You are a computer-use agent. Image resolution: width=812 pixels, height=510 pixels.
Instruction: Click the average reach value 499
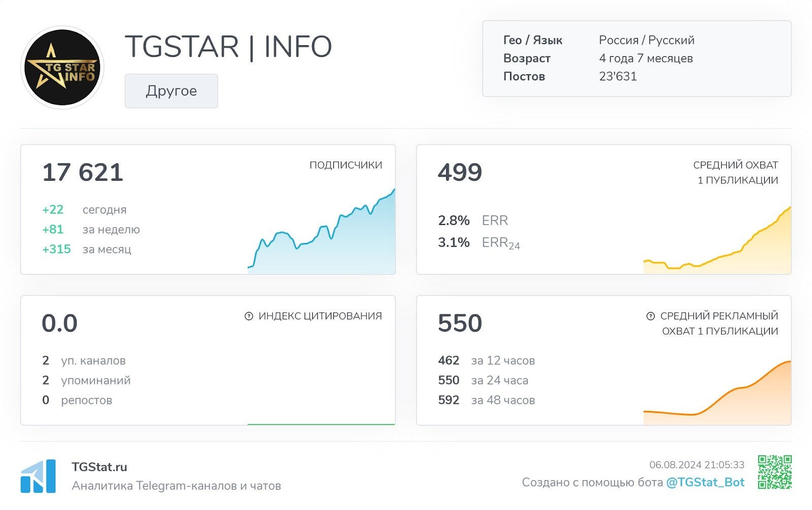click(460, 172)
